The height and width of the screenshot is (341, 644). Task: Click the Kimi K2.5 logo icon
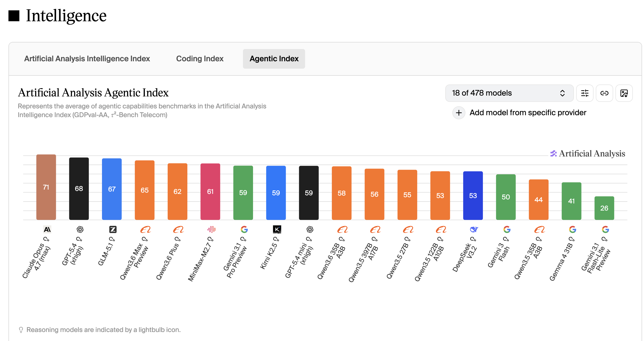click(277, 230)
